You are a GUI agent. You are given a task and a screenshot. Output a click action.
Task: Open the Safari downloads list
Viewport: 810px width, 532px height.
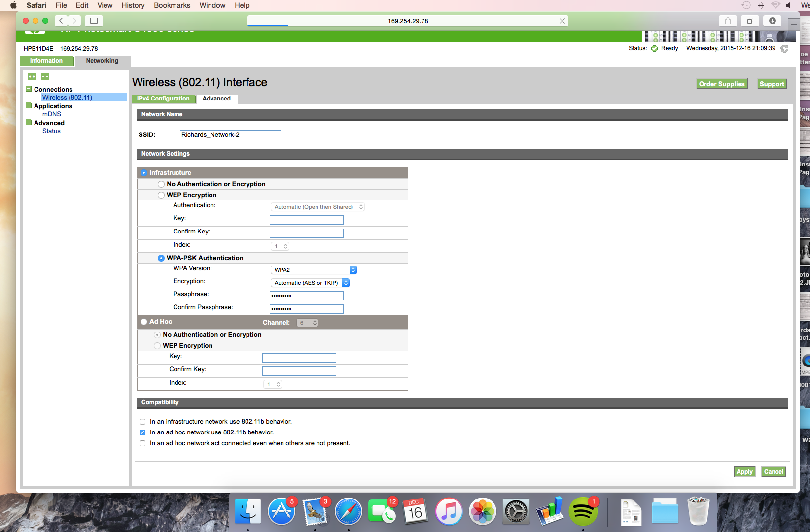[x=773, y=21]
